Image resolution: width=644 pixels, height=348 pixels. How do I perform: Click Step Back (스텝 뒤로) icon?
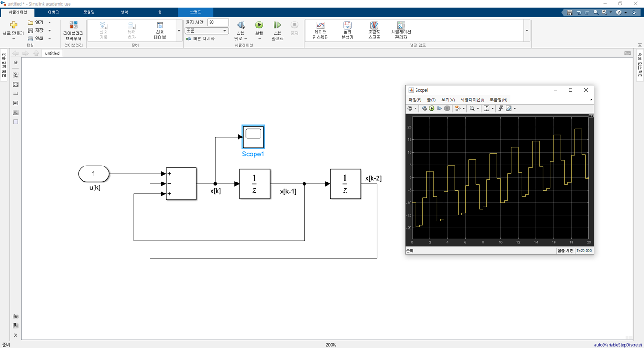click(241, 25)
